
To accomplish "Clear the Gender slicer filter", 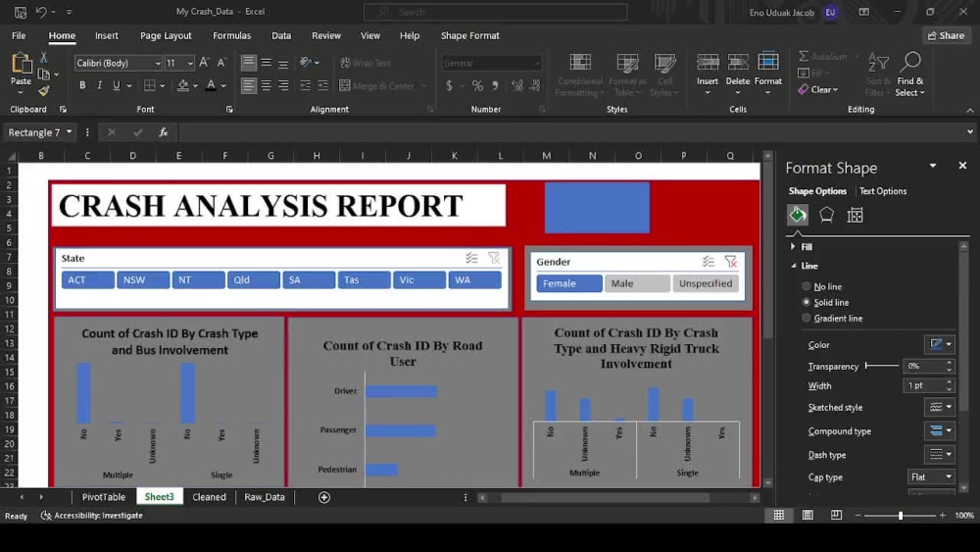I will click(x=731, y=262).
